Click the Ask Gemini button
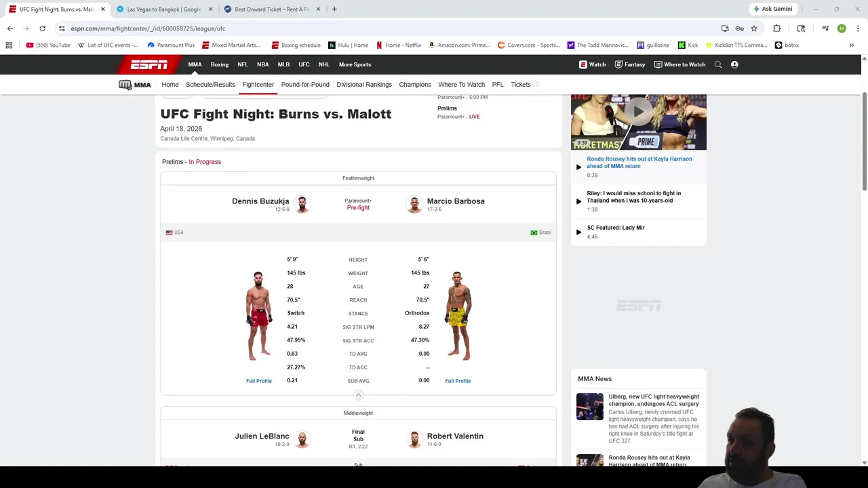Viewport: 868px width, 488px height. (x=772, y=9)
